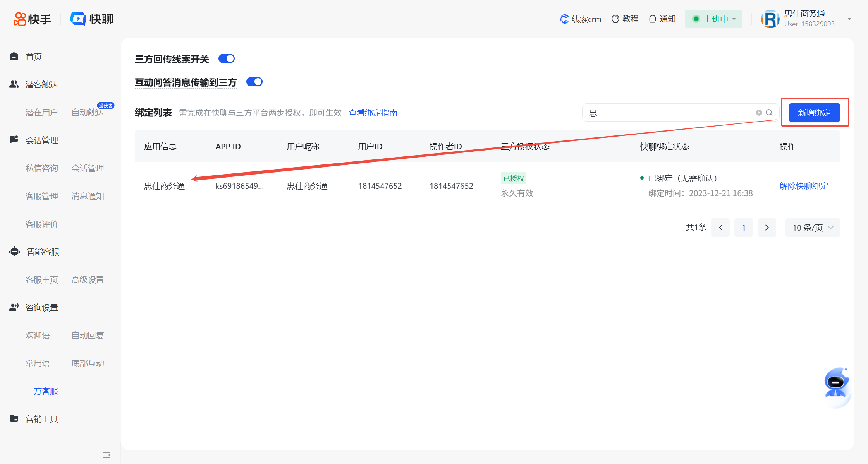Toggle 互动问答消息传输到三方 switch
The width and height of the screenshot is (868, 464).
254,82
